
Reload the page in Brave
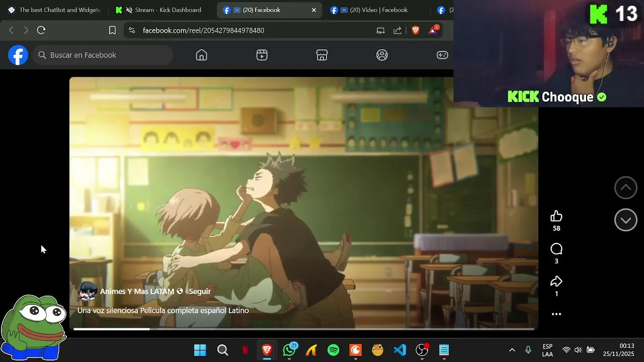(41, 30)
